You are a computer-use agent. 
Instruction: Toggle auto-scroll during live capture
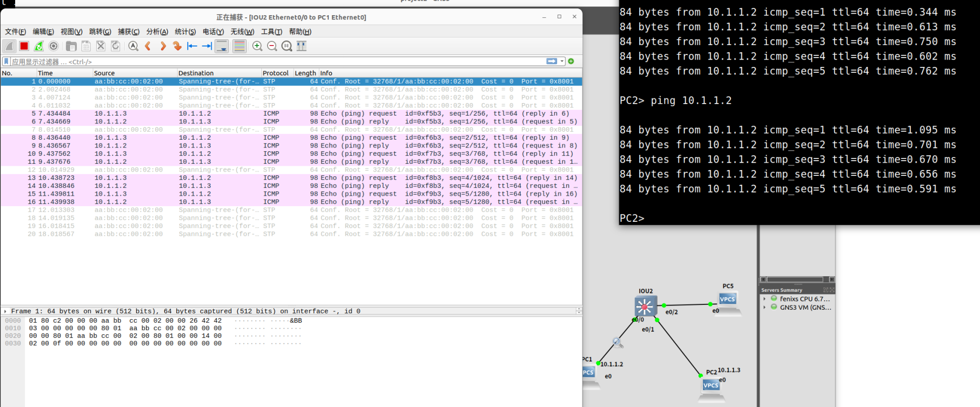tap(222, 46)
